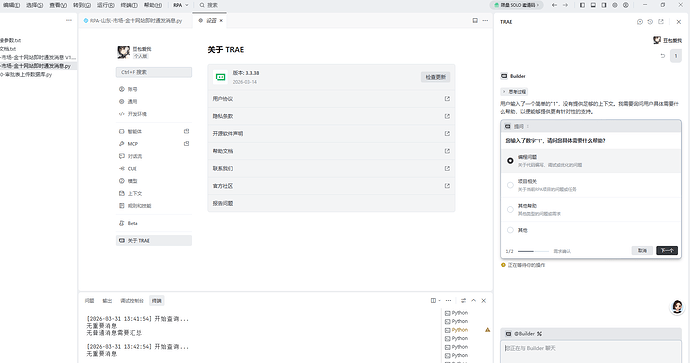
Task: Switch to the RPA-山东 python file tab
Action: 136,20
